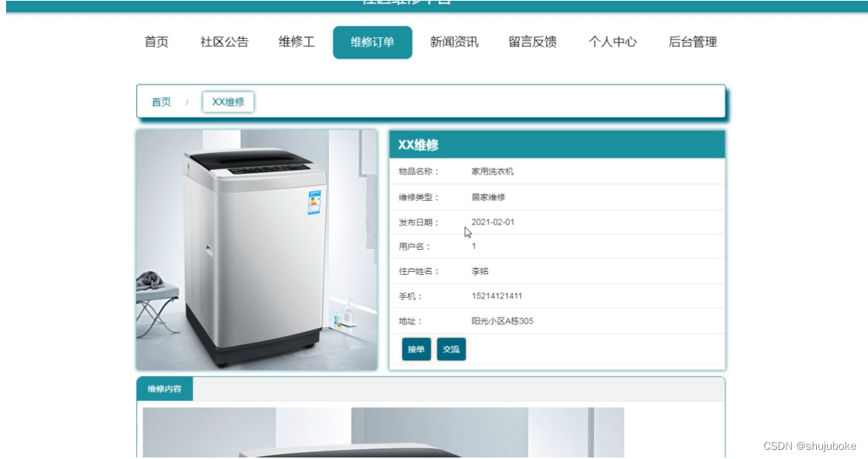Open the 维修工 menu item
The width and height of the screenshot is (868, 459).
pos(296,42)
